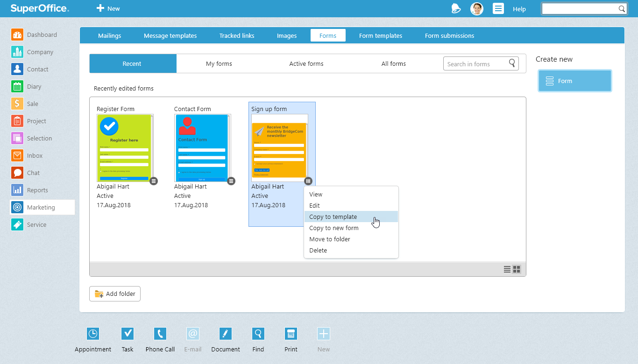Create a new Form from the side panel
638x364 pixels.
click(574, 81)
